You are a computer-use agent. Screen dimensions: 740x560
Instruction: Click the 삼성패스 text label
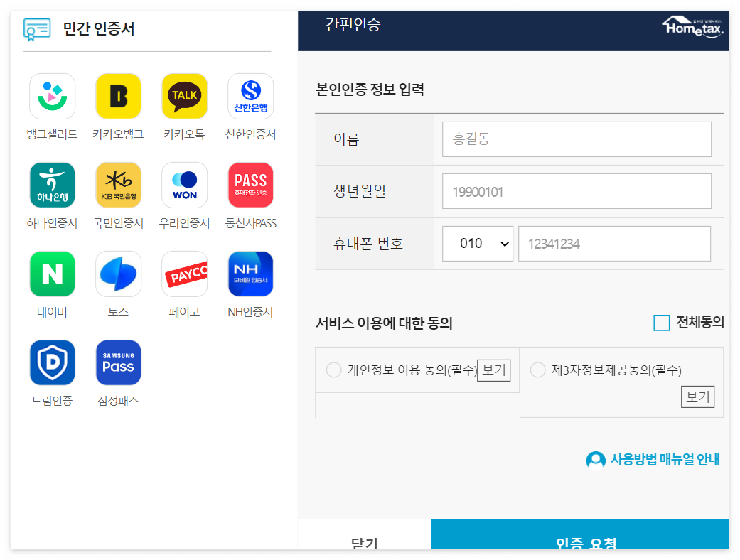click(x=118, y=401)
